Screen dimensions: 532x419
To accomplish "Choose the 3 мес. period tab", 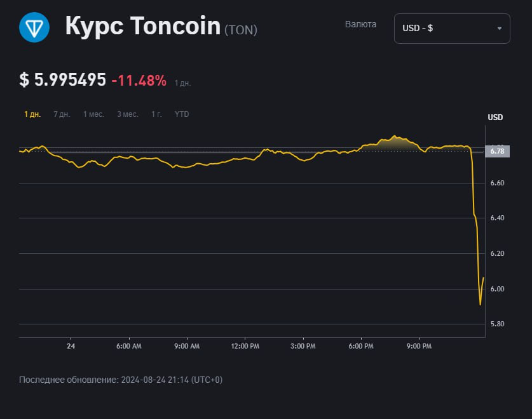I will (x=127, y=114).
